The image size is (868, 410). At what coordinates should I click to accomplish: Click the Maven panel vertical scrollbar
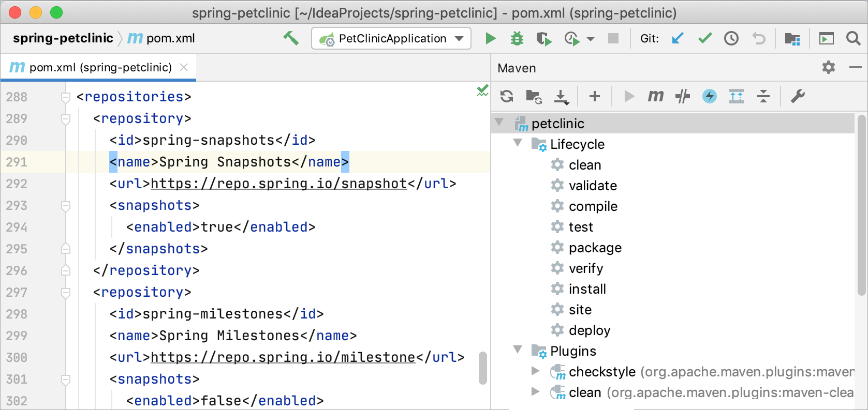[862, 205]
